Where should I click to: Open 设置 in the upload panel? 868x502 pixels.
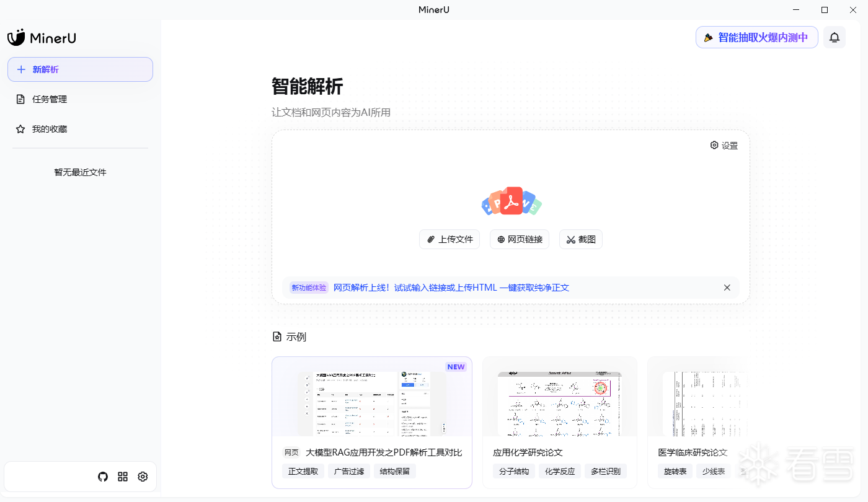[724, 146]
